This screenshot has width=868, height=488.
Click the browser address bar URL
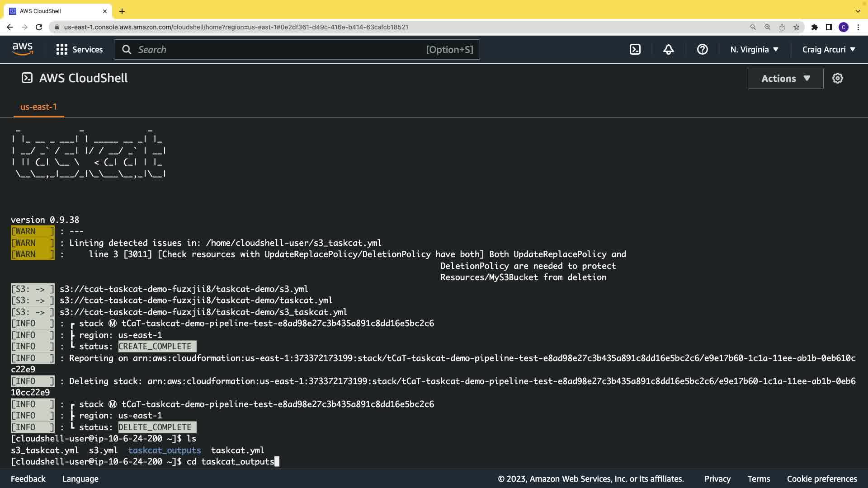[236, 27]
